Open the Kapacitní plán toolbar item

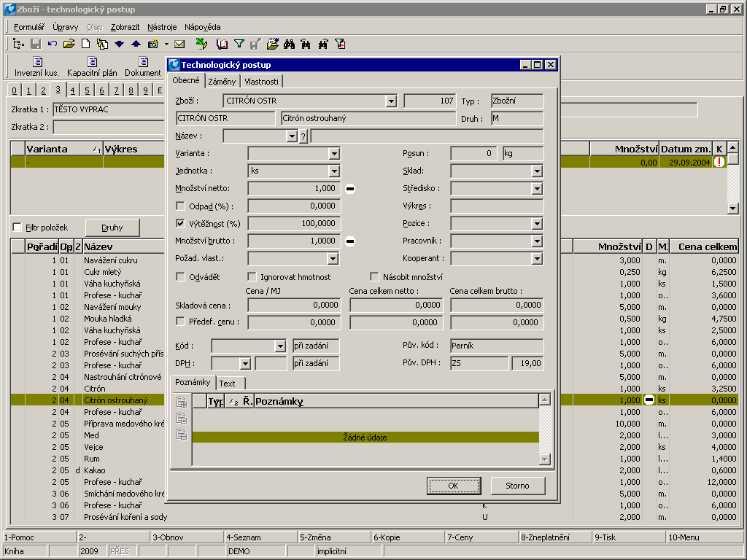[x=92, y=66]
